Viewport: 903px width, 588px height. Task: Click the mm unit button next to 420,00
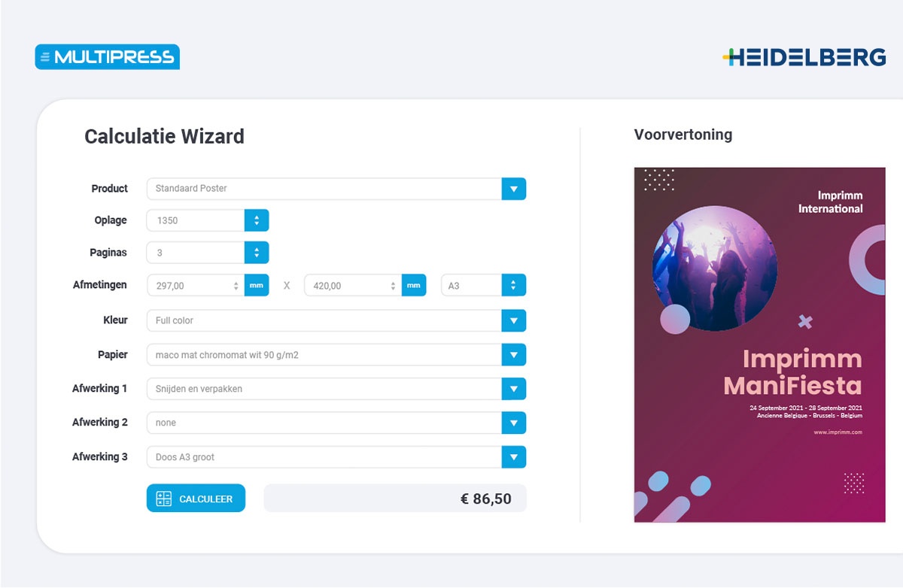tap(414, 286)
